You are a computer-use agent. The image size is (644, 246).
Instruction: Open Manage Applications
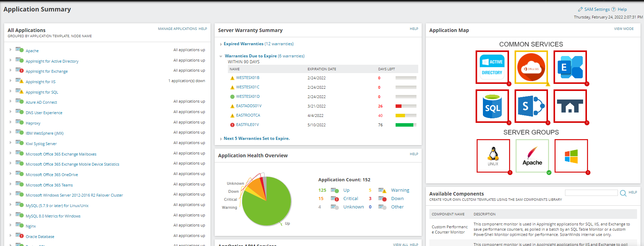[x=177, y=29]
